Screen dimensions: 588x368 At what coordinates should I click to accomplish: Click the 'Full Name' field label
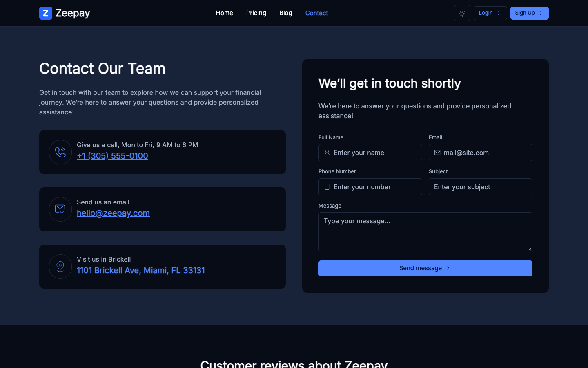331,137
